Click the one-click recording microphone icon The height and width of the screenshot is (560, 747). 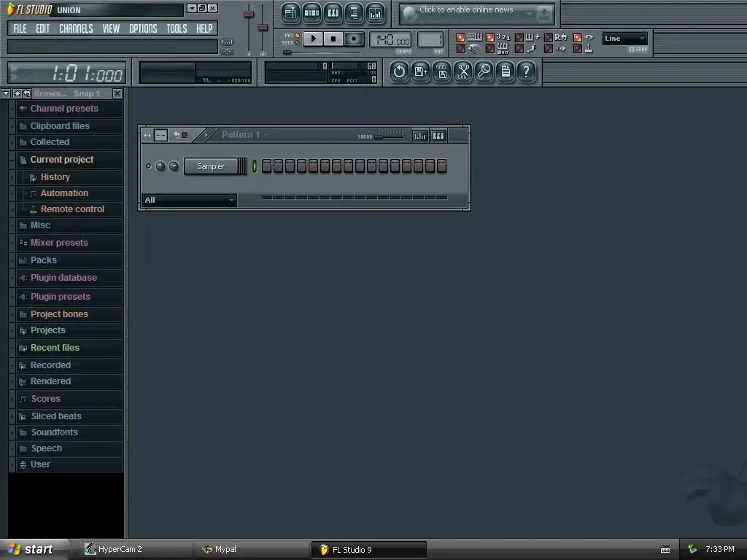coord(484,72)
